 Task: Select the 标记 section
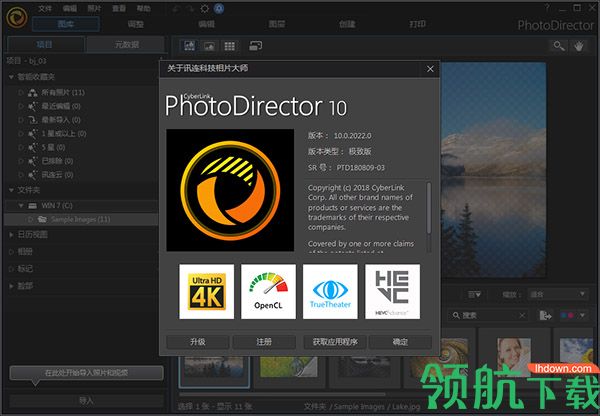pyautogui.click(x=25, y=269)
